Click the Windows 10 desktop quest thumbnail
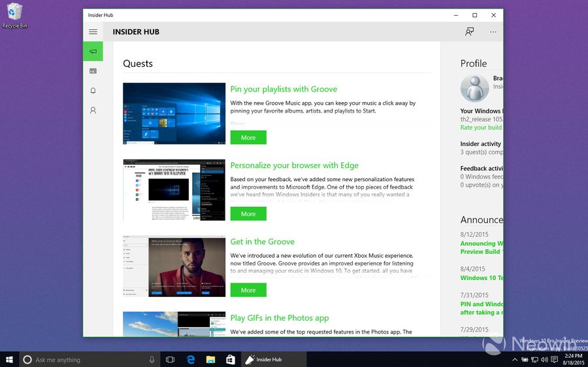This screenshot has width=588, height=367. click(x=174, y=114)
